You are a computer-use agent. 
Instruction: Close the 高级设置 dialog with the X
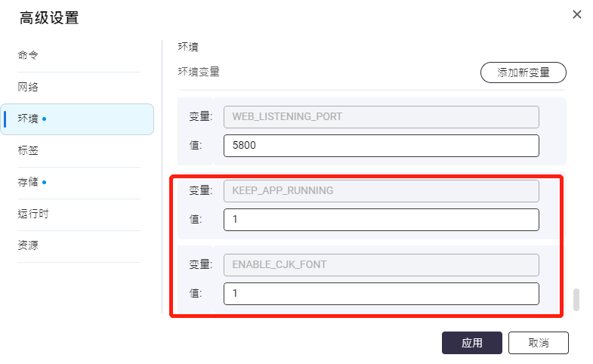click(x=577, y=14)
